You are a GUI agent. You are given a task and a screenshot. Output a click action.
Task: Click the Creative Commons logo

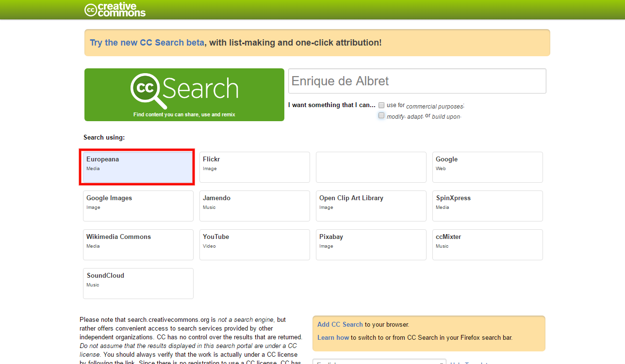point(115,10)
